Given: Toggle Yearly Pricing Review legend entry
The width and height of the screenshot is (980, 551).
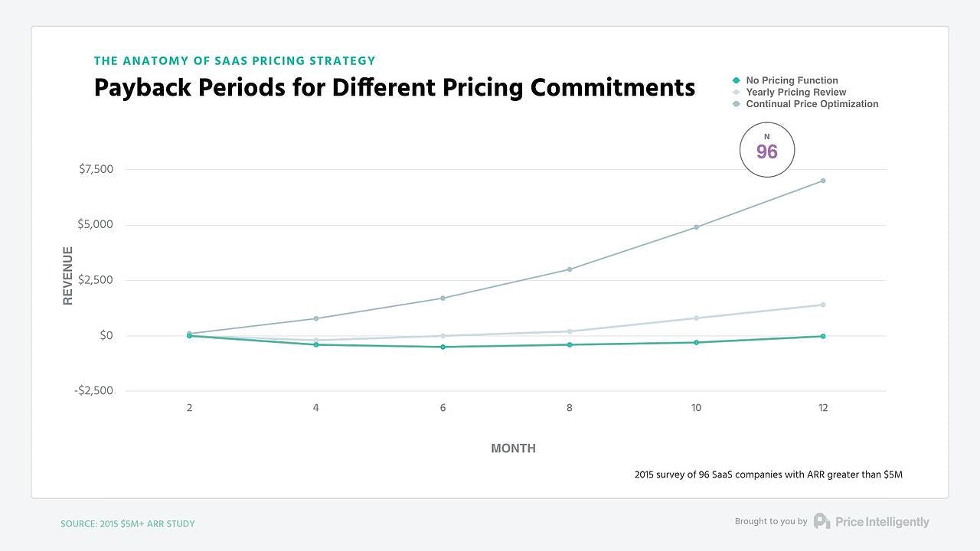Looking at the screenshot, I should coord(795,92).
